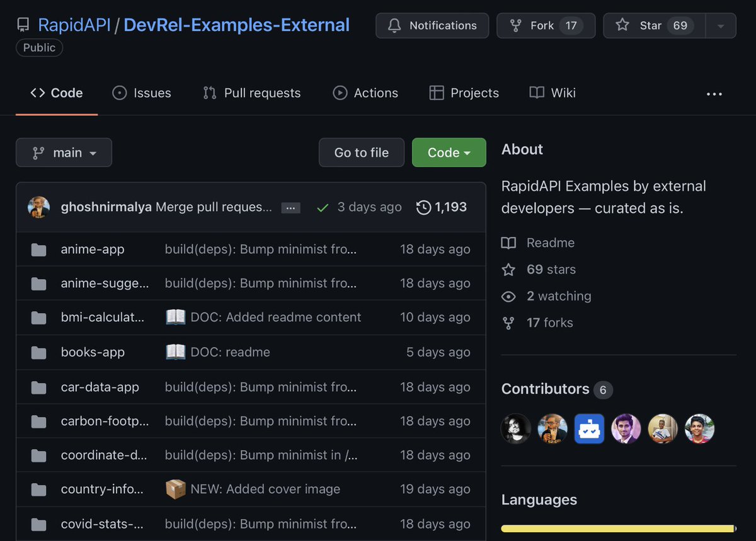Image resolution: width=756 pixels, height=541 pixels.
Task: Click the folder icon for coordinate-d...
Action: click(39, 455)
